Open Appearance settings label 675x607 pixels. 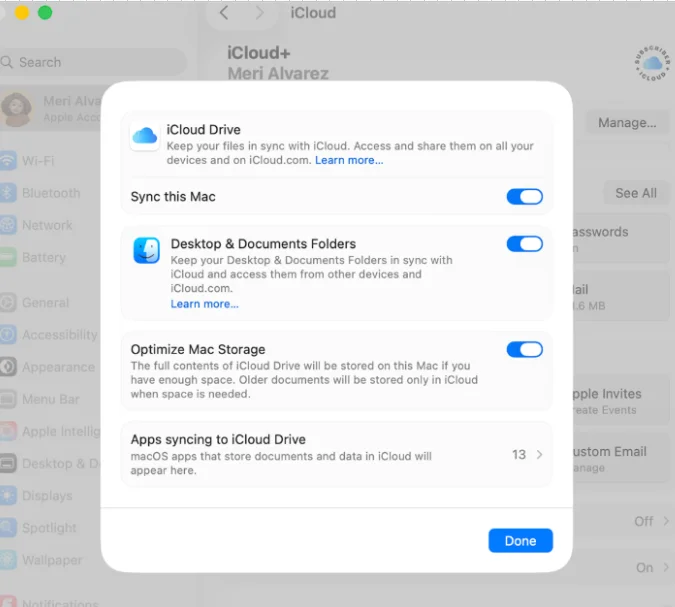click(59, 367)
